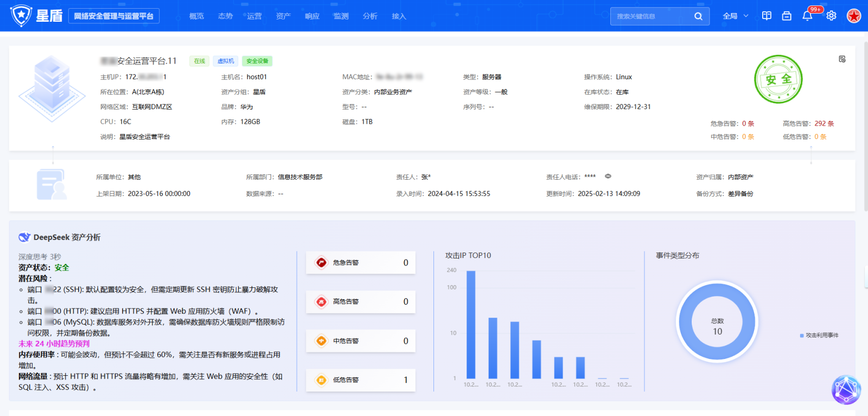Expand the 全局 scope dropdown
Viewport: 868px width, 416px height.
[735, 16]
